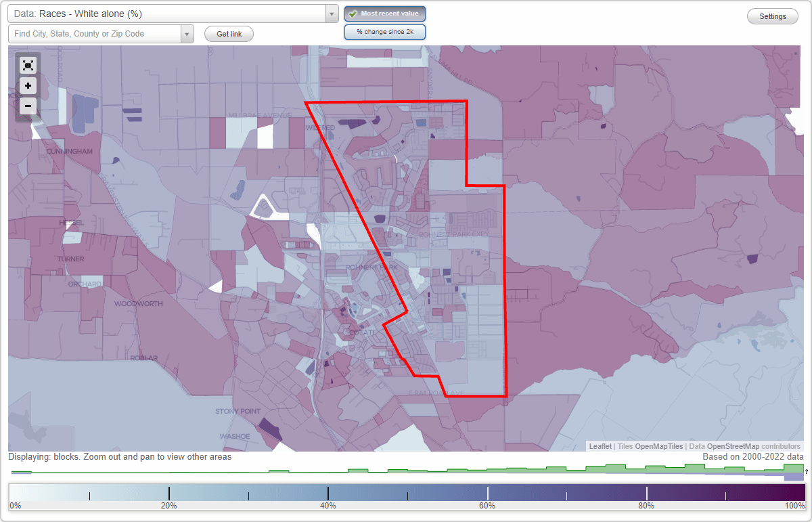Zoom in with the plus button

pos(28,86)
